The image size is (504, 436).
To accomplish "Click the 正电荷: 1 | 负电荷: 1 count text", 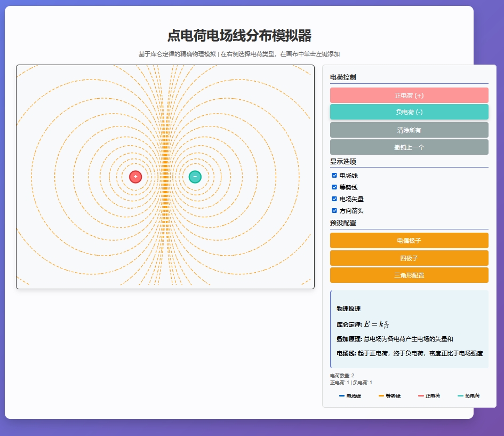I will (x=351, y=383).
